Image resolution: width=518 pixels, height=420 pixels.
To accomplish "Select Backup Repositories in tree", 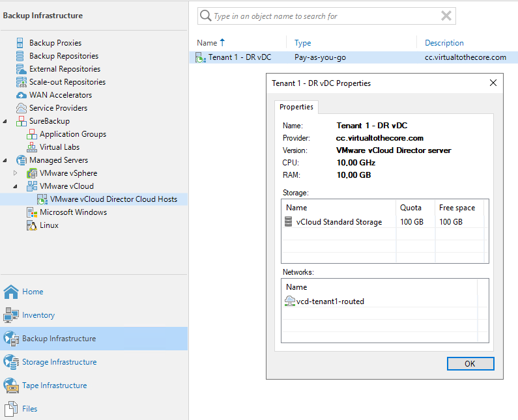I will 64,56.
